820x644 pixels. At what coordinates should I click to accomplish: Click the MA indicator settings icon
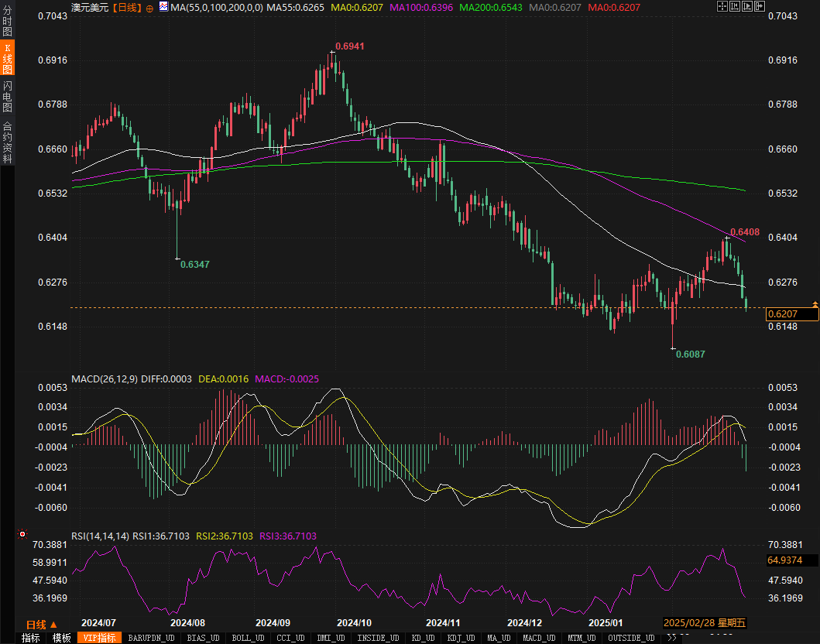click(x=163, y=7)
